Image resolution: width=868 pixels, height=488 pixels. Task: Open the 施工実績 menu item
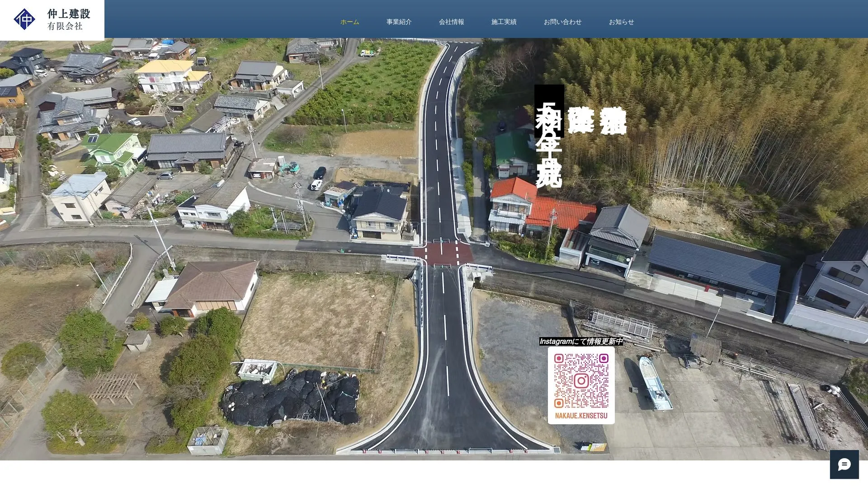point(504,22)
